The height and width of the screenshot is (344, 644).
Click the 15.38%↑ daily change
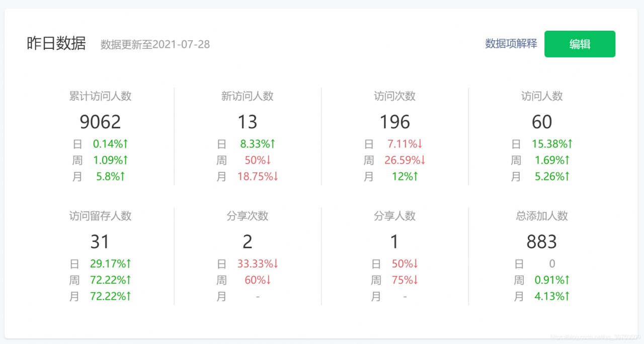[552, 144]
